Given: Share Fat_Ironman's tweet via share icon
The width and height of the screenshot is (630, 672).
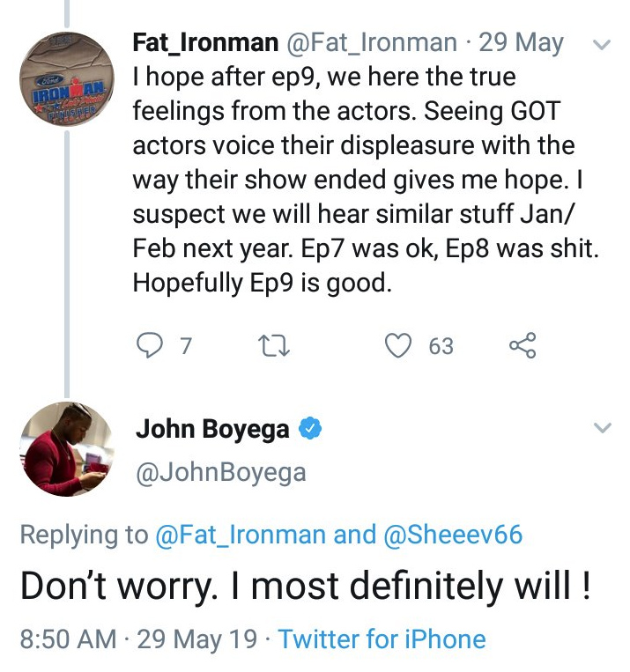Looking at the screenshot, I should [x=523, y=346].
